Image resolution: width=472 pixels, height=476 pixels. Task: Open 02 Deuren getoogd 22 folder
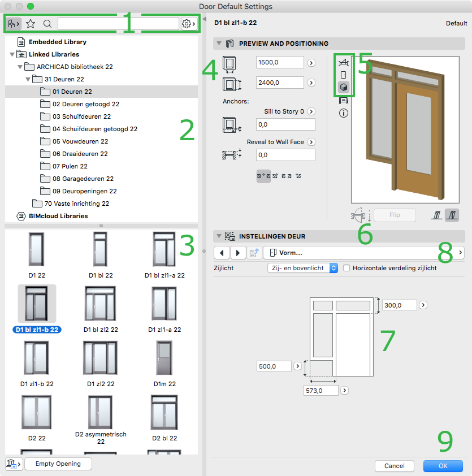point(85,104)
